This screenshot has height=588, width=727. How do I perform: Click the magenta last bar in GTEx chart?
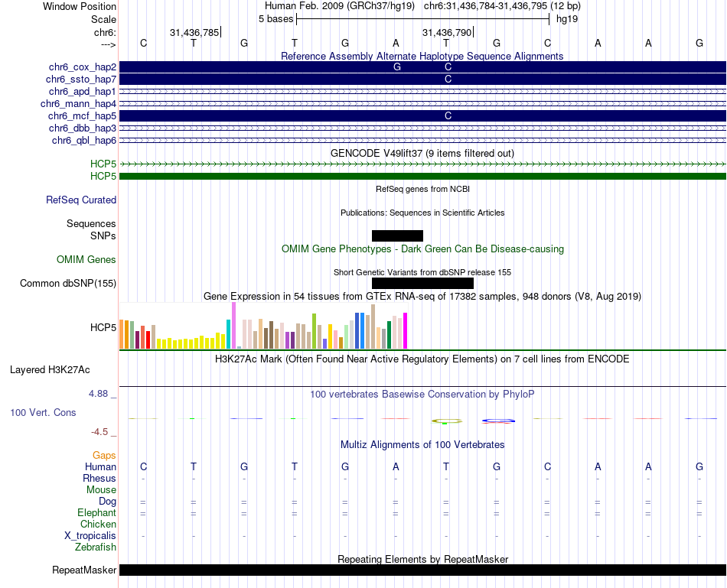click(405, 331)
